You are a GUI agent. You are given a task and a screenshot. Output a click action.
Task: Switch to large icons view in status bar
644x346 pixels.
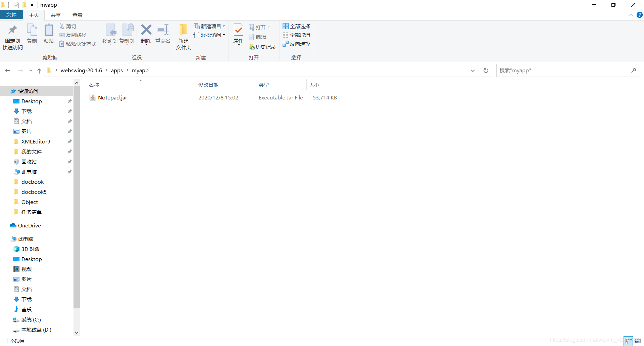coord(638,341)
